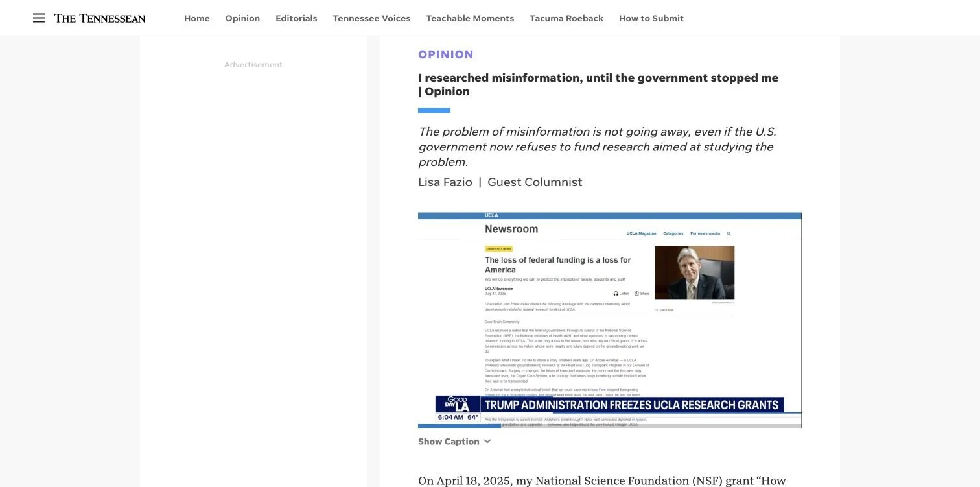Open the How to Submit page
This screenshot has width=980, height=487.
pyautogui.click(x=651, y=18)
